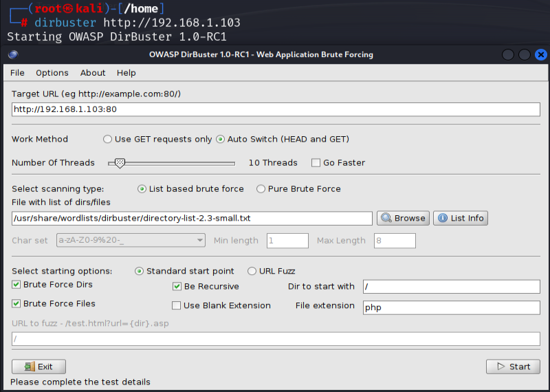550x392 pixels.
Task: Click the 10 Threads label
Action: 273,163
